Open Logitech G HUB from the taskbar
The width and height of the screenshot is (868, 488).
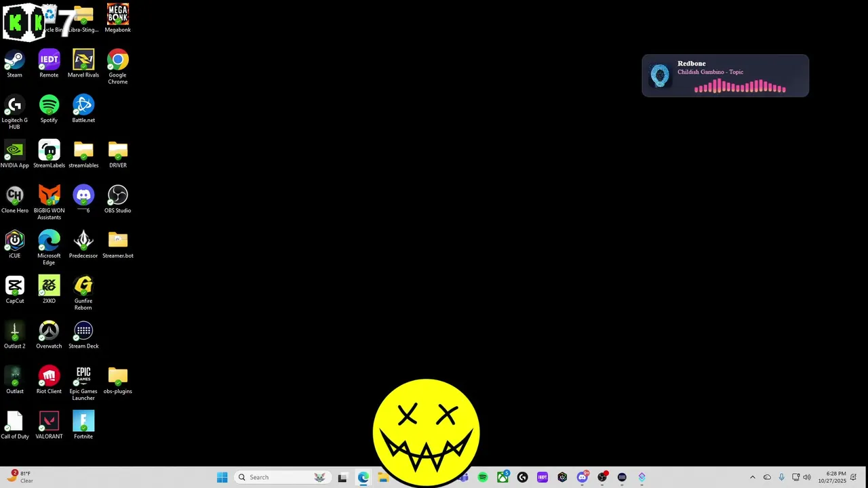(522, 477)
